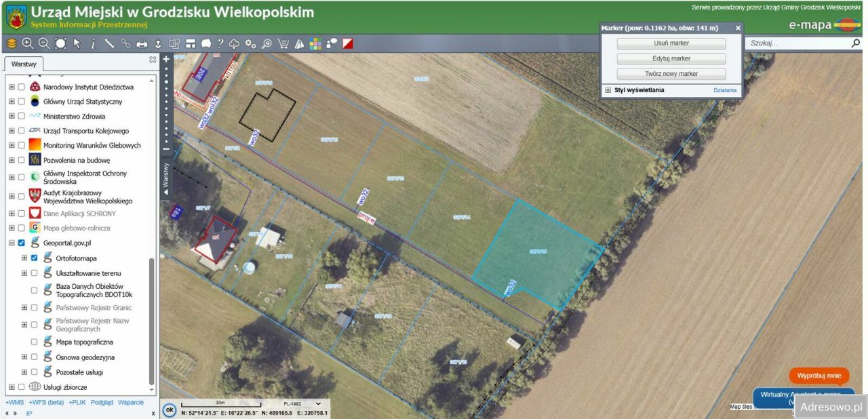Click the IP link at panel bottom
This screenshot has height=419, width=868.
click(x=29, y=413)
